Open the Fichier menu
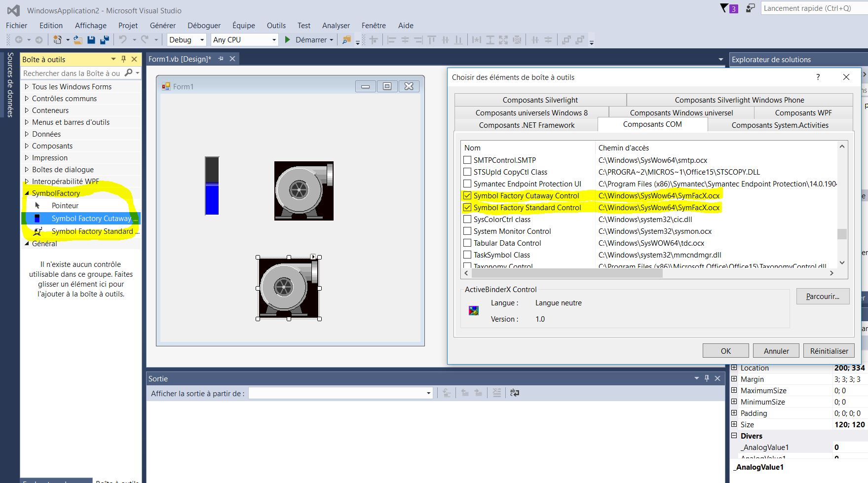This screenshot has height=483, width=868. coord(16,25)
